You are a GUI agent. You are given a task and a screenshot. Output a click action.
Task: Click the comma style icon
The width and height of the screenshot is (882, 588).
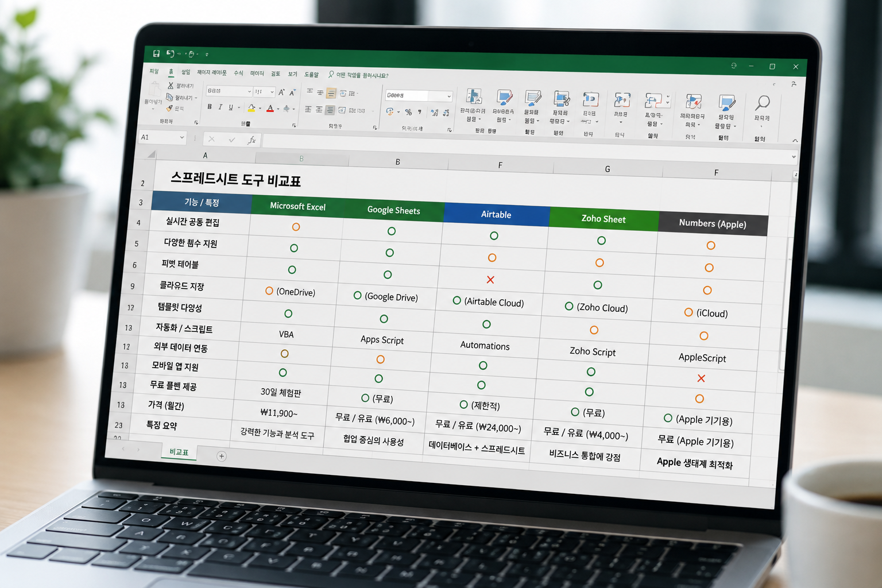click(x=420, y=112)
